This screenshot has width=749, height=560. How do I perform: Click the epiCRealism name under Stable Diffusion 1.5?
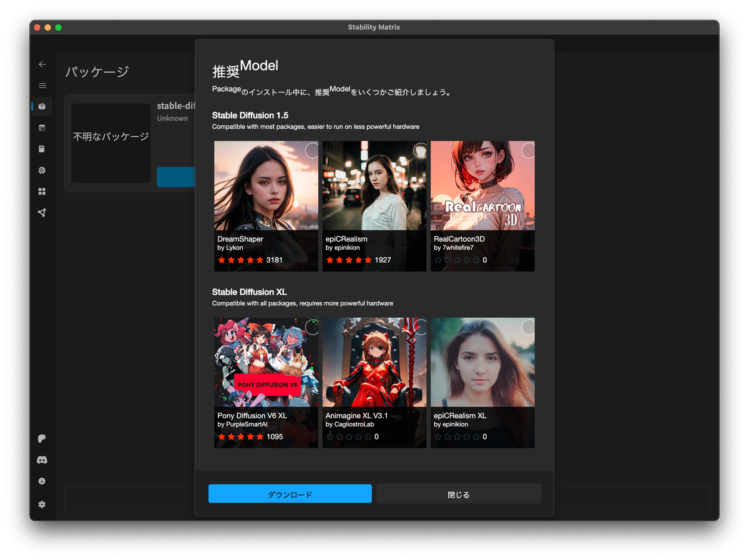click(346, 239)
